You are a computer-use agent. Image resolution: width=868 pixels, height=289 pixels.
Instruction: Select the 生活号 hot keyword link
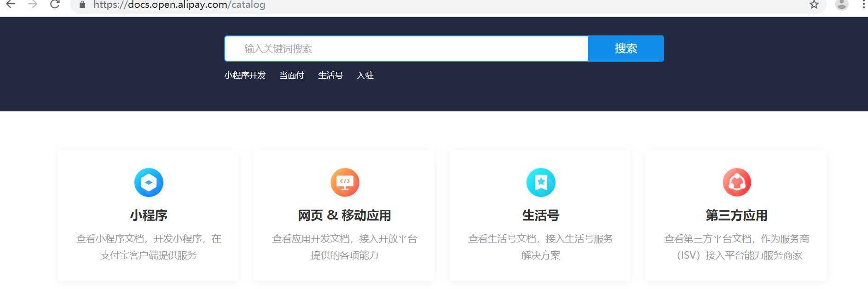pos(330,75)
